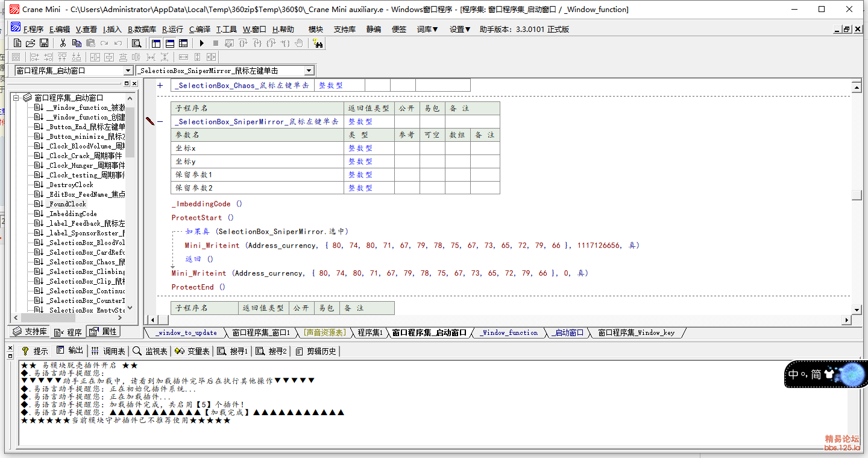Open the 剪辑历史 output panel tab

tap(316, 351)
